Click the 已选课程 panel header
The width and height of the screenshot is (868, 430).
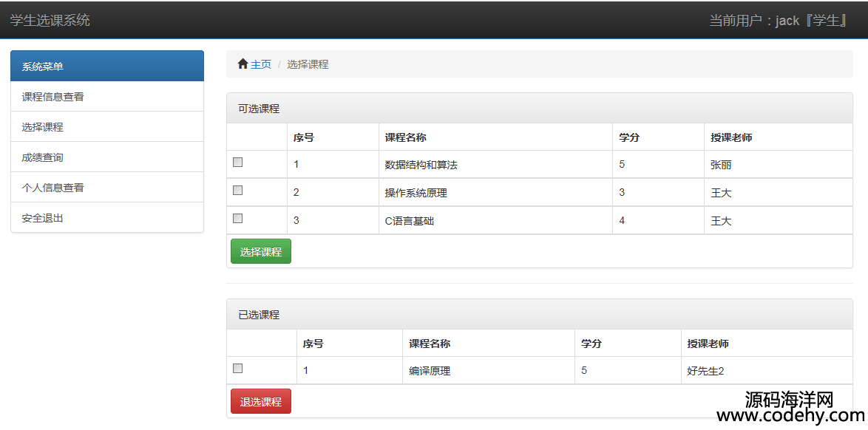pos(540,314)
